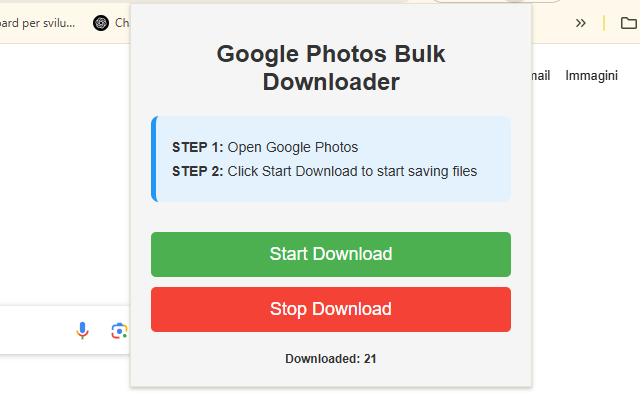
Task: Open the 'board per svilu...' bookmark
Action: point(40,23)
